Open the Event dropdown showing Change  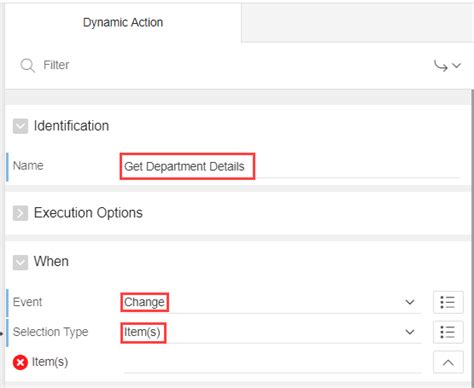tap(271, 302)
